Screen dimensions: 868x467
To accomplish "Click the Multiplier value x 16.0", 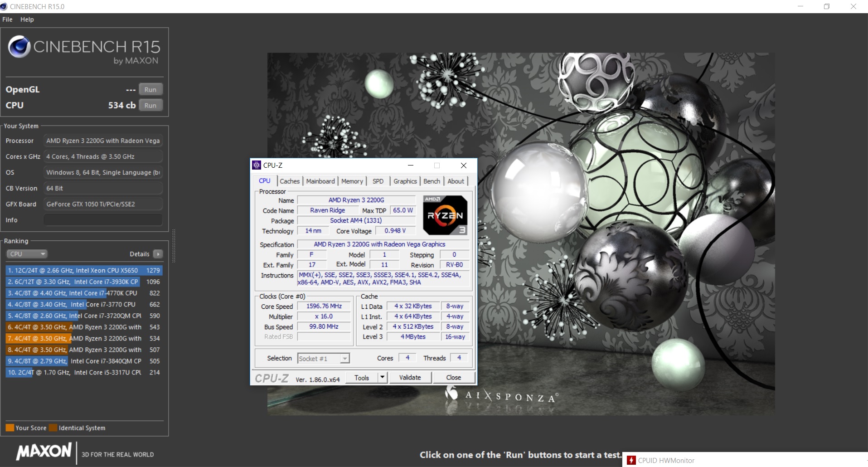I will (x=324, y=316).
